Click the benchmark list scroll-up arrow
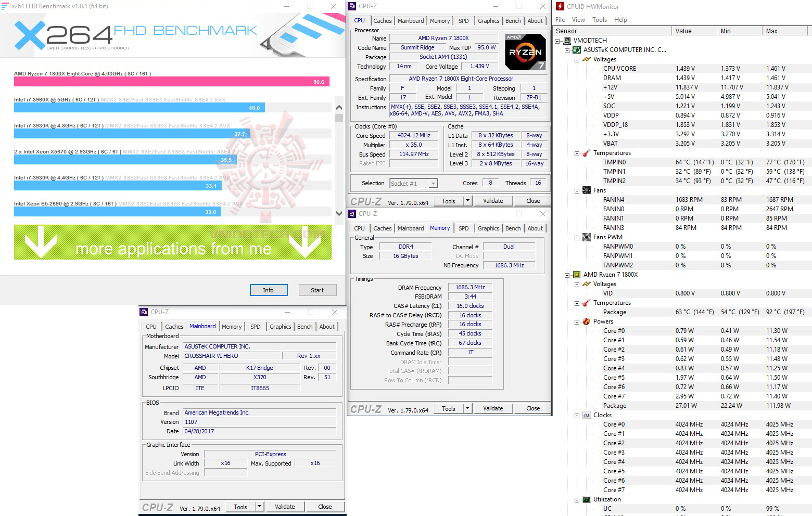 [x=339, y=107]
